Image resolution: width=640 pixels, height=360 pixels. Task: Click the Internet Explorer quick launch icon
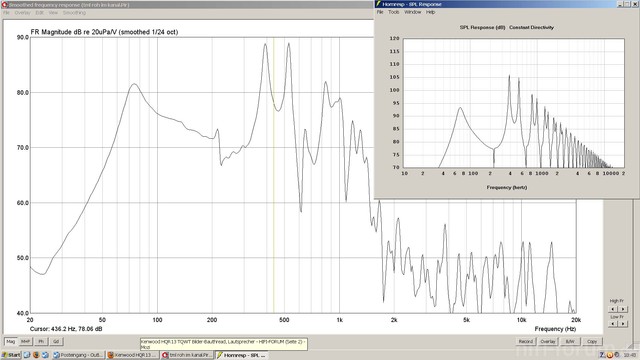pyautogui.click(x=27, y=355)
